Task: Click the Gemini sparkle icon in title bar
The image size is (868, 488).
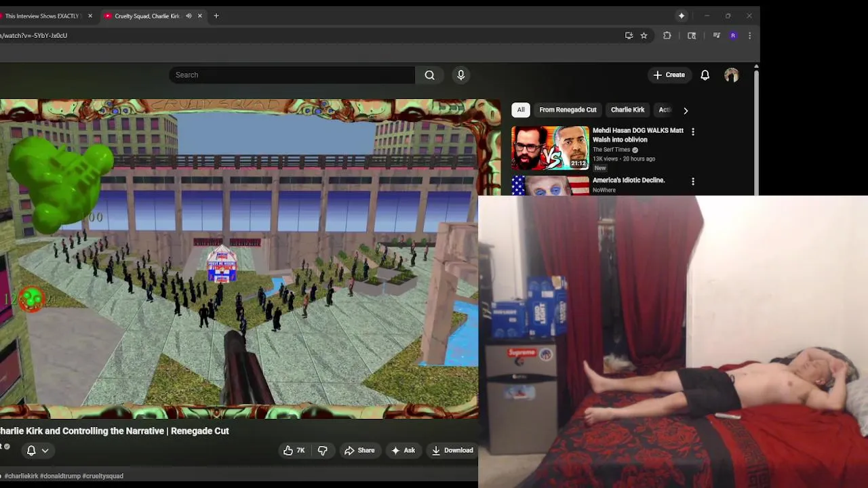Action: coord(682,16)
